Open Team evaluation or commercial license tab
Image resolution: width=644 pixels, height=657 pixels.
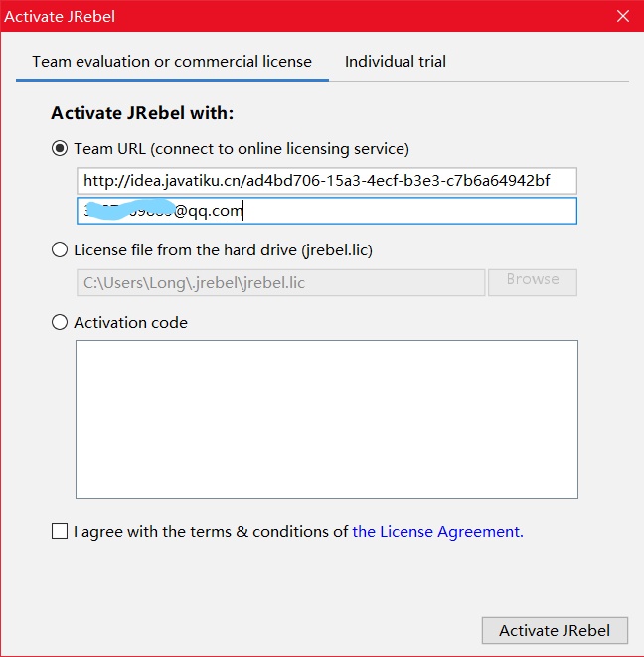(x=172, y=62)
